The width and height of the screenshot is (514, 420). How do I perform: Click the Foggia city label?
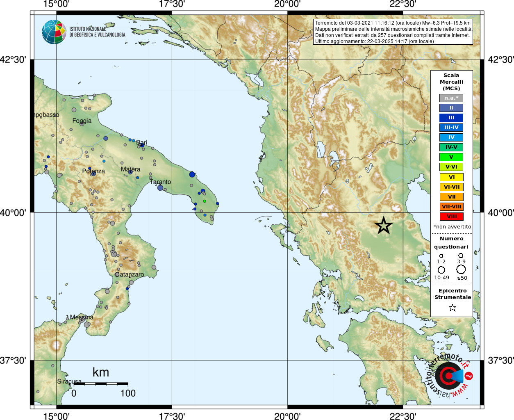[x=82, y=121]
